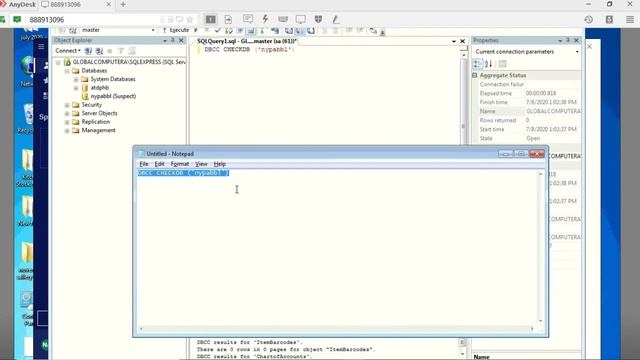Image resolution: width=640 pixels, height=360 pixels.
Task: Open Notepad View menu
Action: click(201, 164)
